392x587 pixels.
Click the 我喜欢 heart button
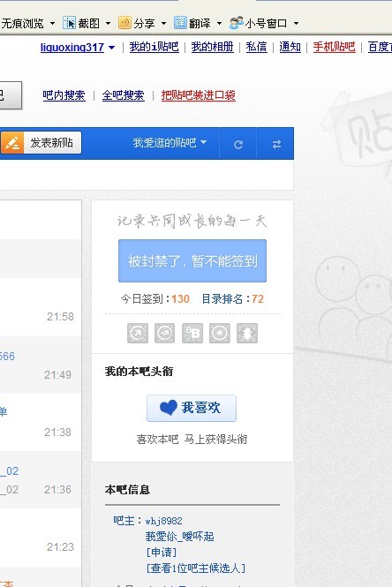tap(192, 408)
